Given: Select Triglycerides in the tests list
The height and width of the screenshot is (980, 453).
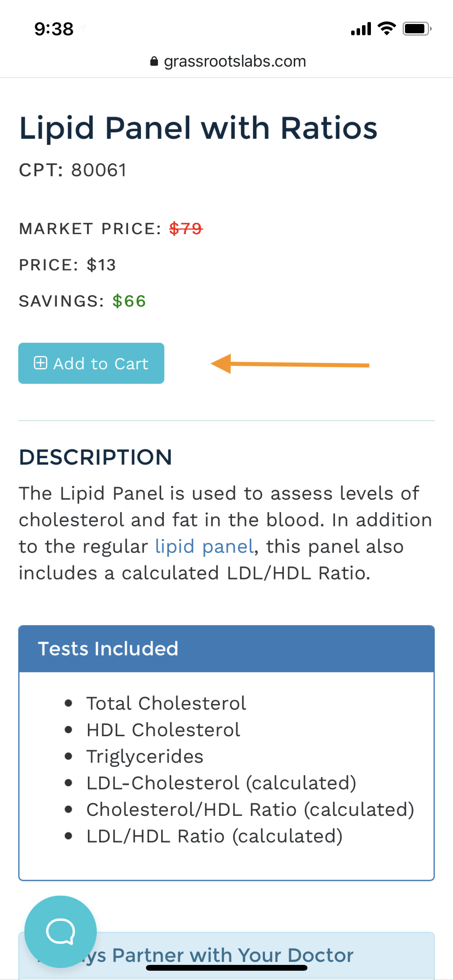Looking at the screenshot, I should coord(145,756).
